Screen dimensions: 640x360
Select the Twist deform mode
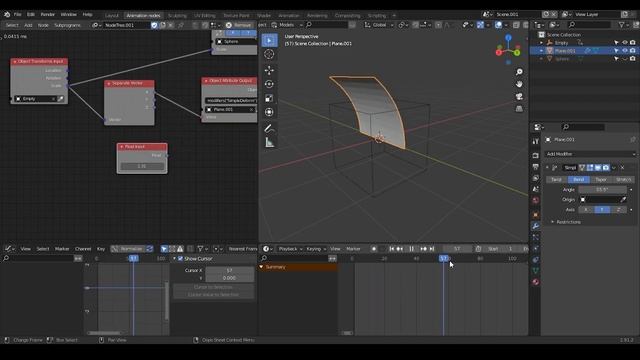pos(557,180)
